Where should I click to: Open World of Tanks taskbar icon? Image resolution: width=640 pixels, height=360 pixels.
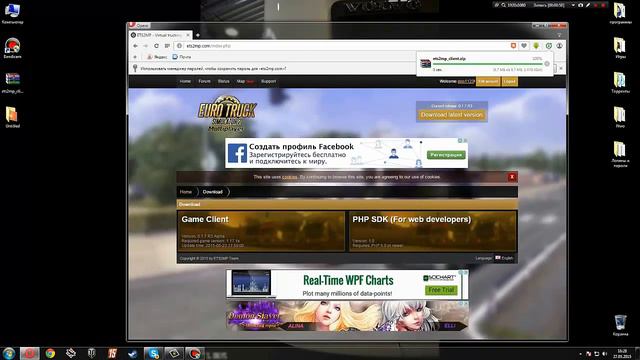click(91, 353)
